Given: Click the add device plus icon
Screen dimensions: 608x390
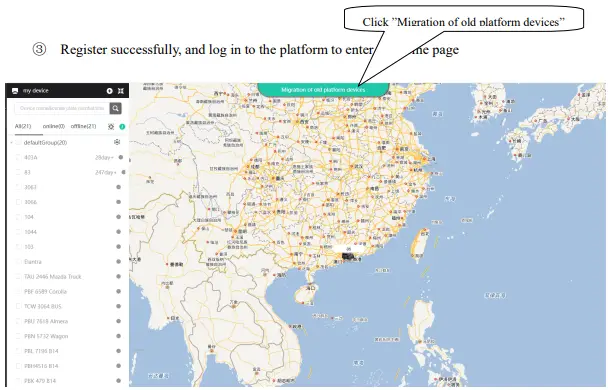Looking at the screenshot, I should tap(109, 91).
